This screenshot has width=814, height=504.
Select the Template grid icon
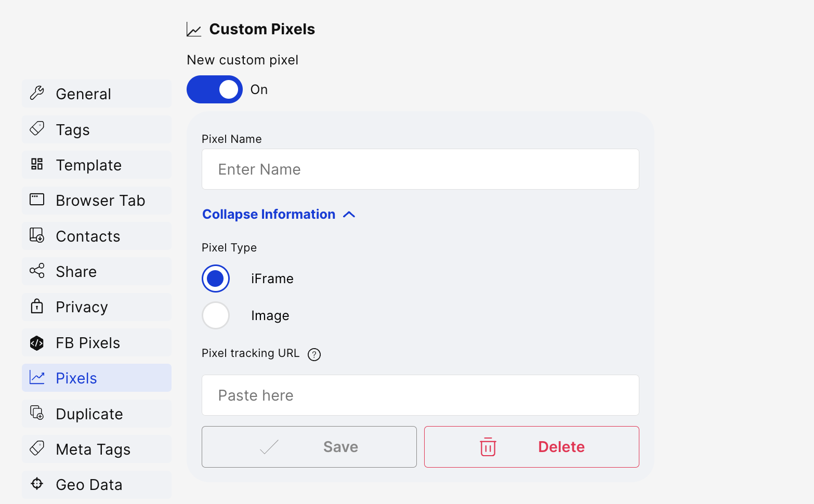tap(37, 164)
